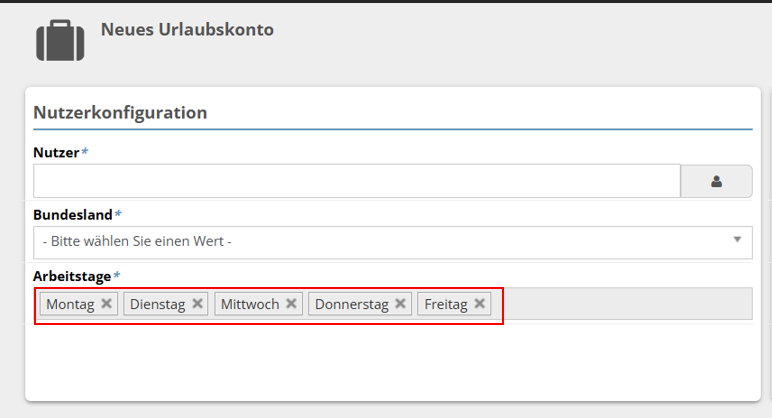The image size is (772, 418).
Task: Open the Bundesland dropdown
Action: pos(391,241)
